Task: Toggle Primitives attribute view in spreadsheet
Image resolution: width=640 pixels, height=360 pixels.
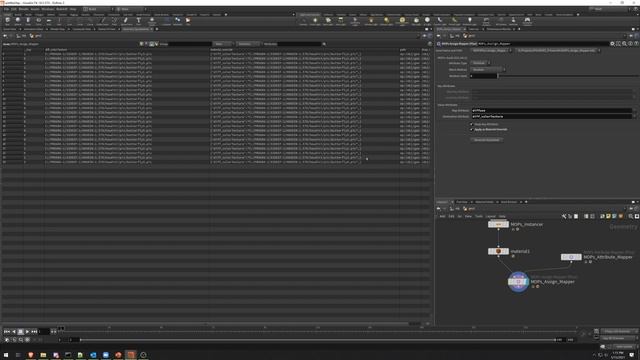Action: [x=151, y=44]
